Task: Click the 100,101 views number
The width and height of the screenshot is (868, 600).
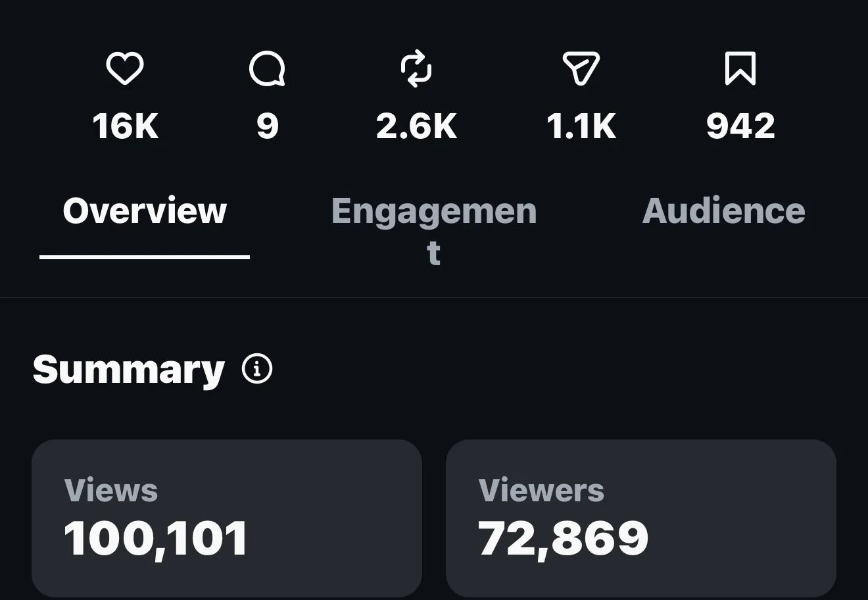Action: (156, 539)
